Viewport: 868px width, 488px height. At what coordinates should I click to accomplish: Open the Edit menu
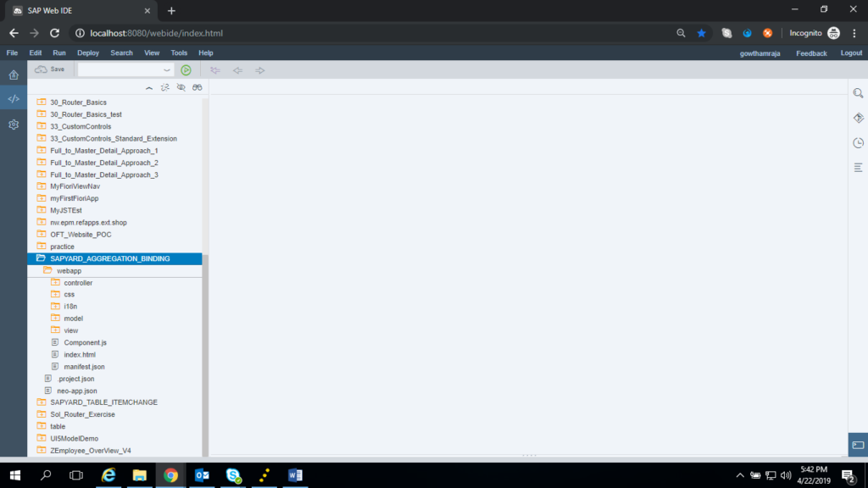point(36,53)
